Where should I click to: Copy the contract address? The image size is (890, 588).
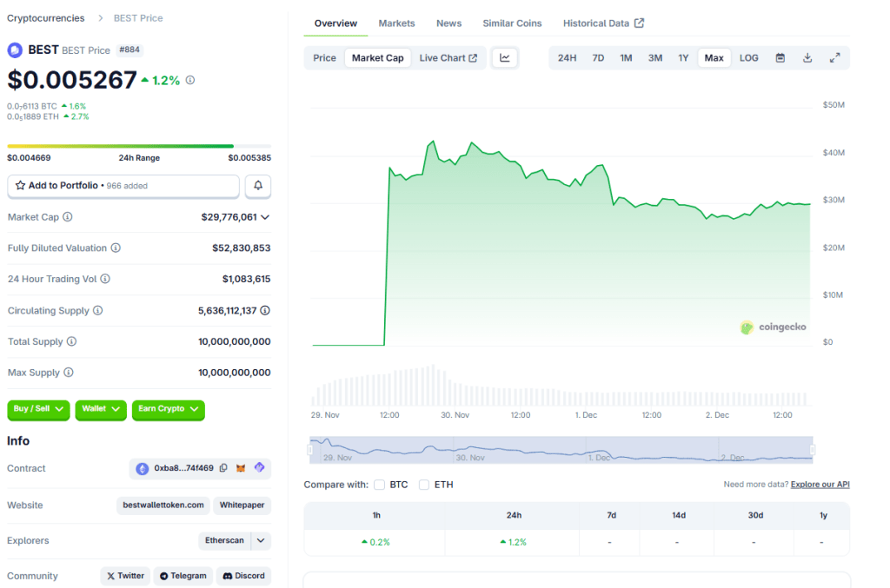pyautogui.click(x=223, y=468)
